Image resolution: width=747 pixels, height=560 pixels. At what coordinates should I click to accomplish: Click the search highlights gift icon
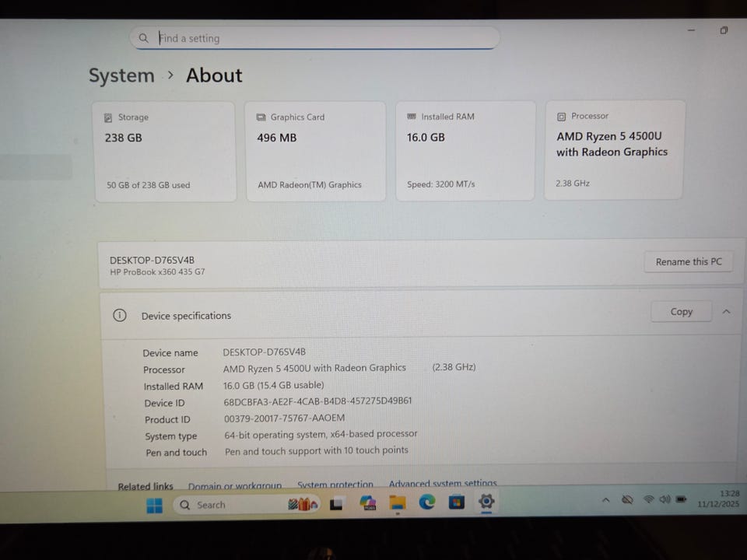[303, 504]
